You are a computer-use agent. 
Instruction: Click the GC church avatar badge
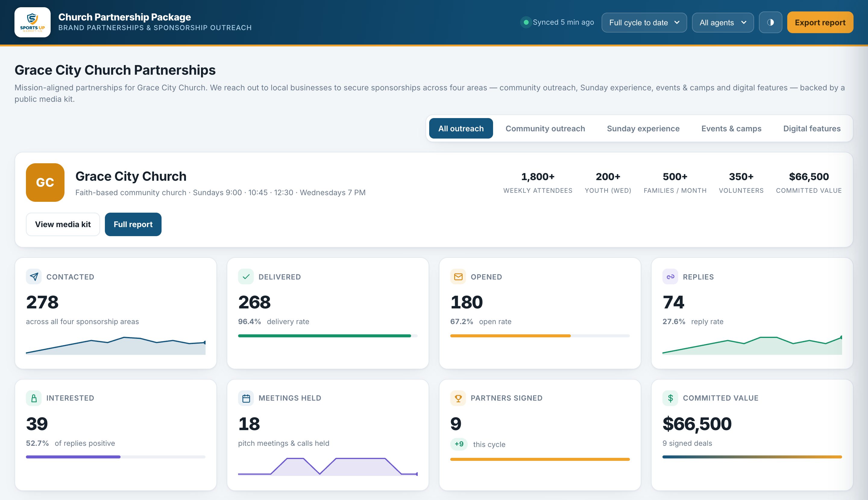click(x=45, y=182)
